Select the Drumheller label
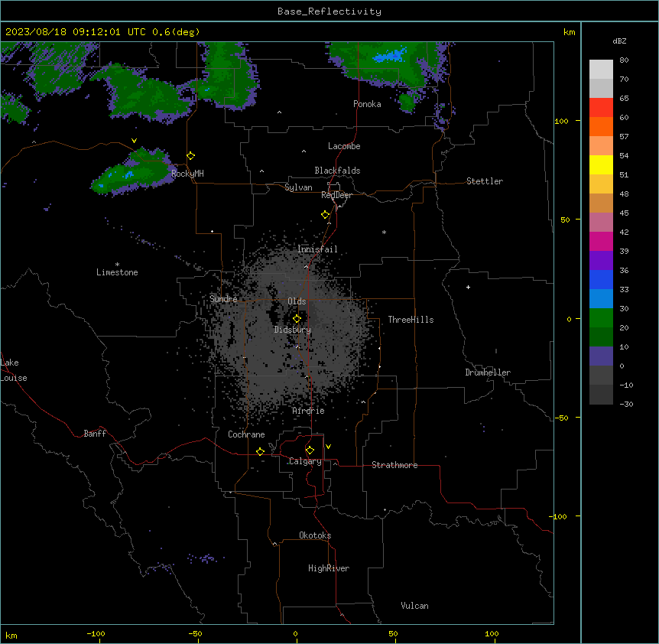Screen dimensions: 659x644 pyautogui.click(x=488, y=372)
